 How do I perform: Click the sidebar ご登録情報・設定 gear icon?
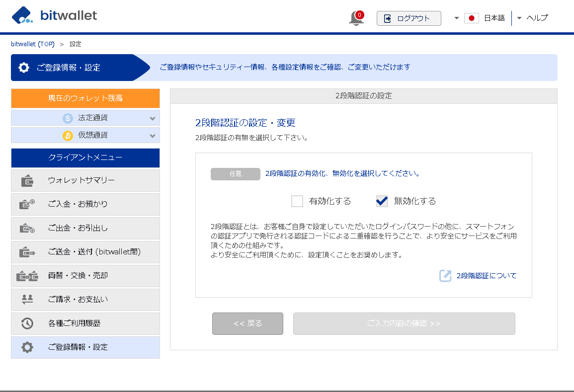[x=27, y=347]
